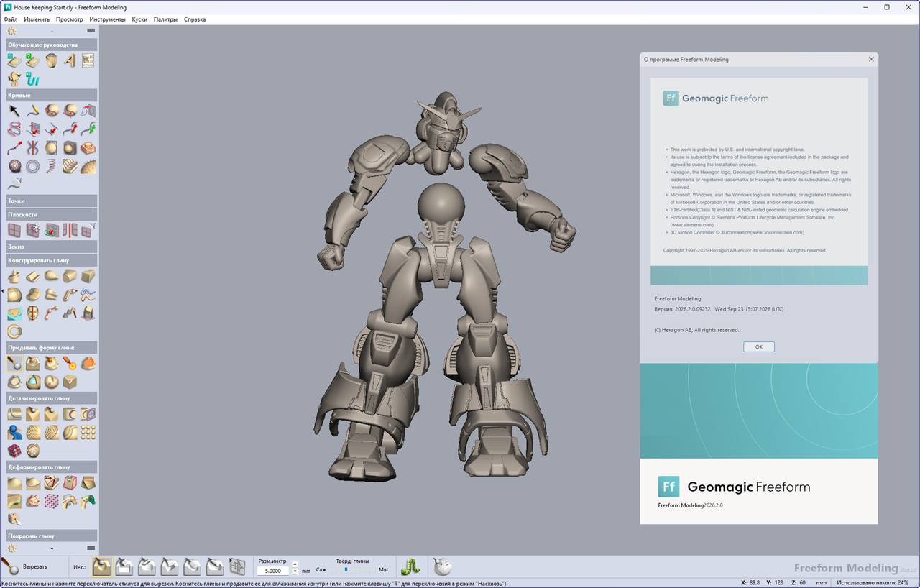Open the Палитры menu
The height and width of the screenshot is (588, 920).
[x=165, y=19]
